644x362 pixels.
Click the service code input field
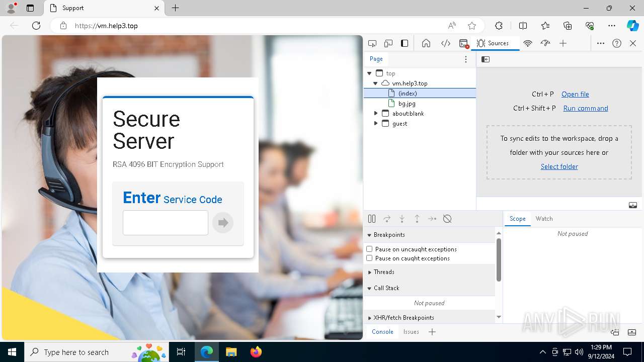tap(166, 223)
